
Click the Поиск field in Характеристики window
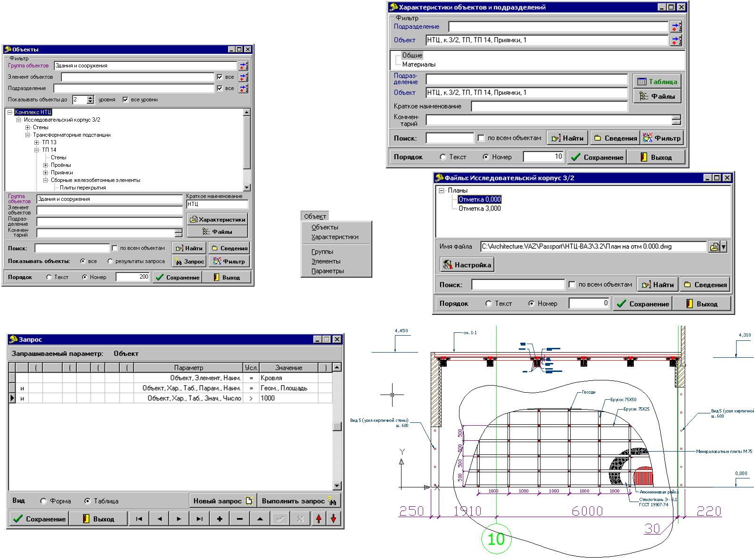point(450,138)
